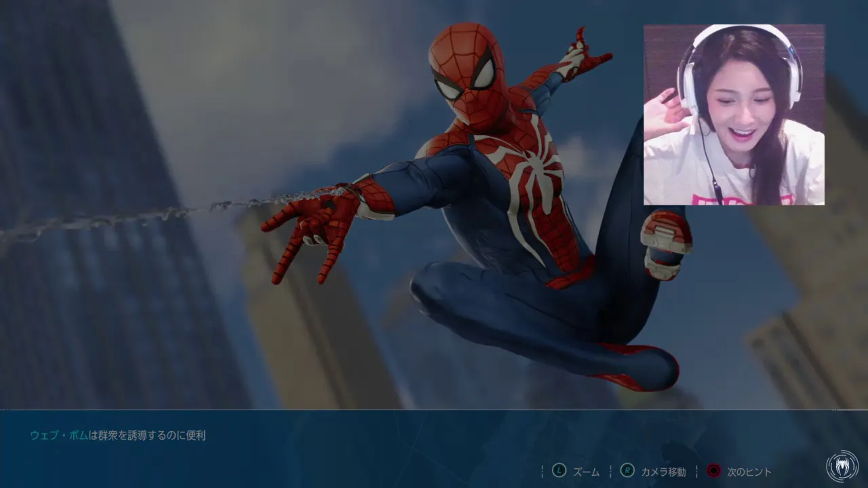Select the カメラ移動 label

663,471
